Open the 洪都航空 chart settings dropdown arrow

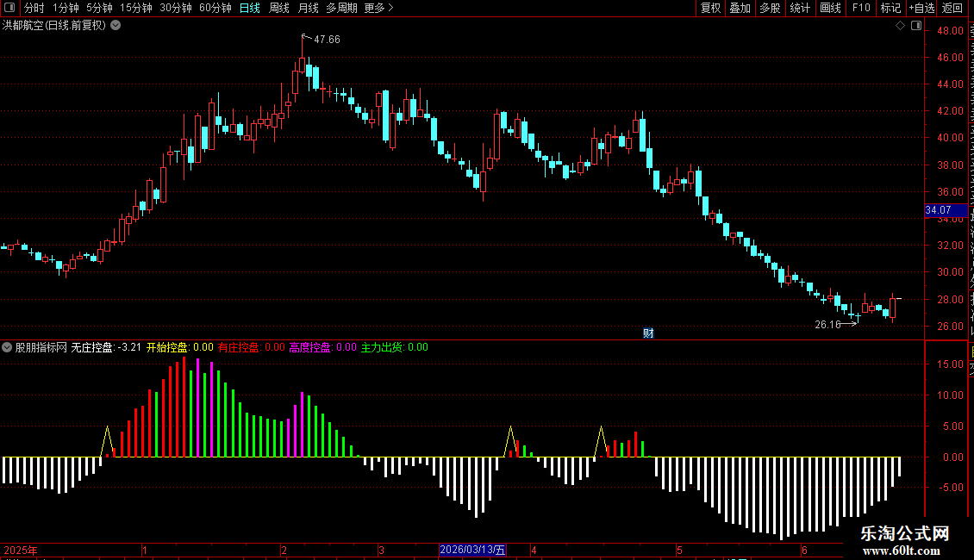[x=116, y=26]
